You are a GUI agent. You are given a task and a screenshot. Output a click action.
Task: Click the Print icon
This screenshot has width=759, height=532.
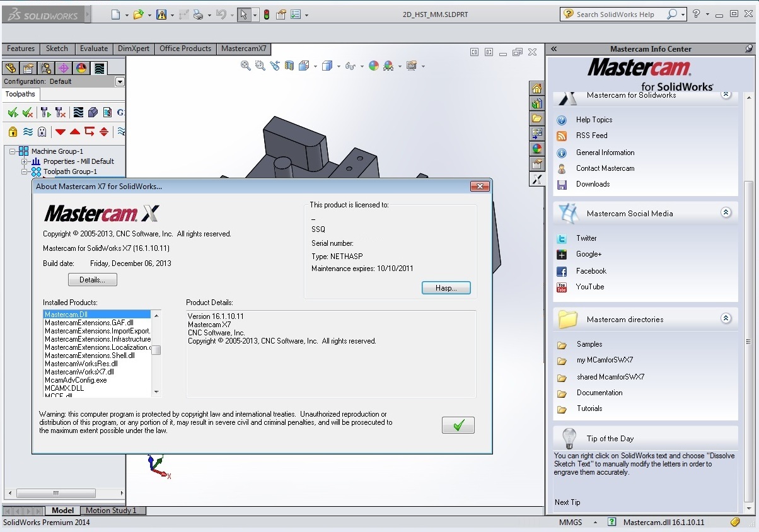pos(198,14)
